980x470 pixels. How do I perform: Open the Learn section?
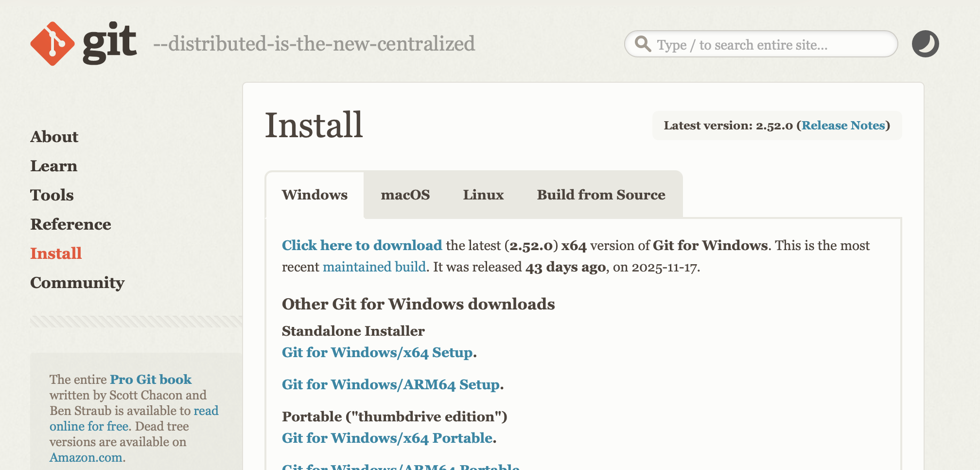click(x=53, y=166)
